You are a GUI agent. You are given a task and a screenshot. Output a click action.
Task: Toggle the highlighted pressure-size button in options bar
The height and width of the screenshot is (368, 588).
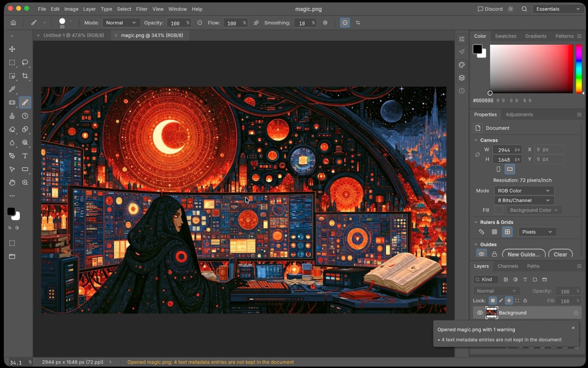coord(345,23)
